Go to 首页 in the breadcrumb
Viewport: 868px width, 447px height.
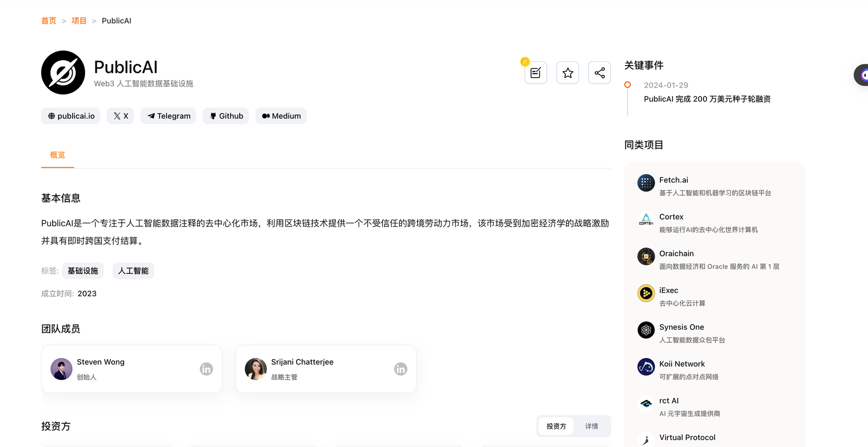(x=49, y=21)
